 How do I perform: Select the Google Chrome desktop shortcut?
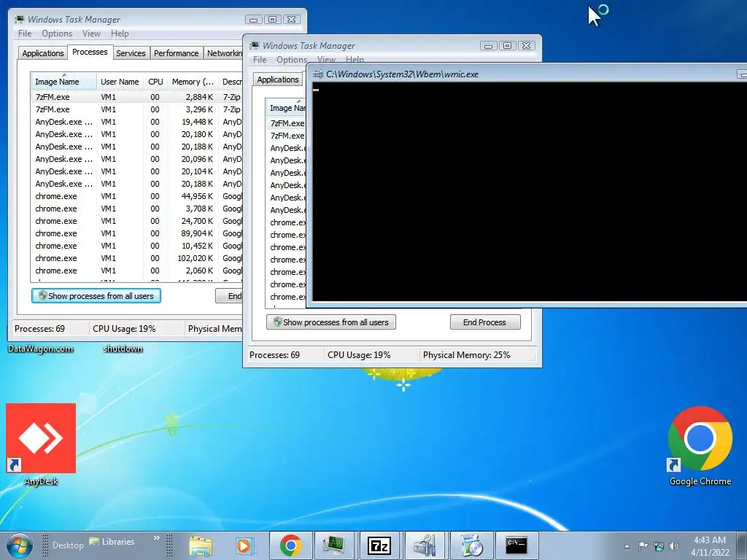tap(700, 446)
